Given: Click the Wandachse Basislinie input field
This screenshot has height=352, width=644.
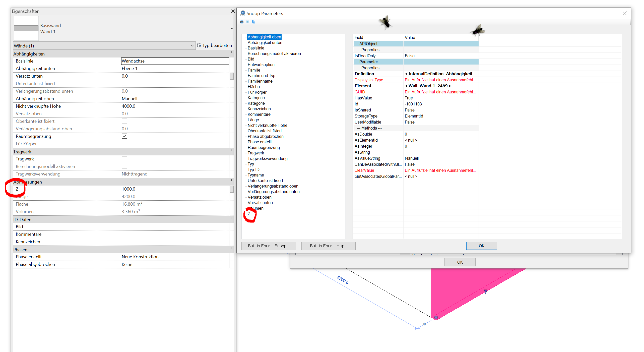Looking at the screenshot, I should click(175, 61).
